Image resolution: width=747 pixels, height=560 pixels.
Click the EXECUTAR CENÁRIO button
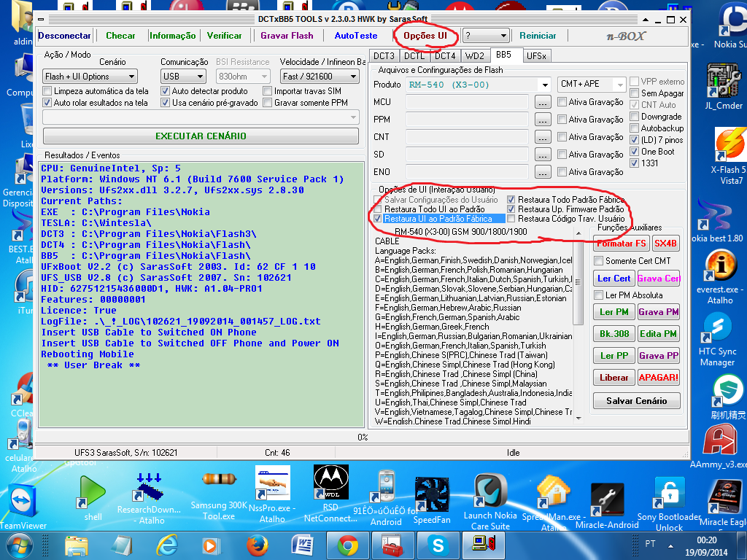point(201,136)
